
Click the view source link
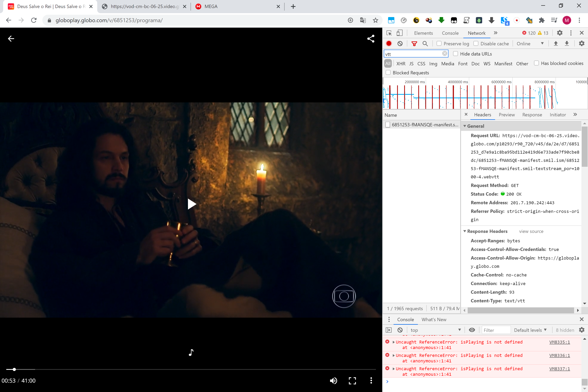tap(531, 231)
